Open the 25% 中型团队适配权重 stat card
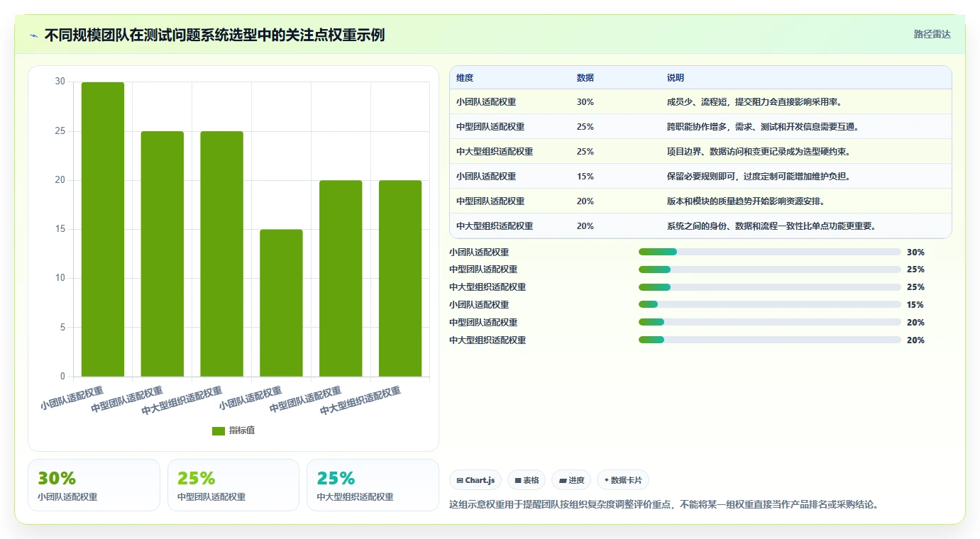 (233, 485)
